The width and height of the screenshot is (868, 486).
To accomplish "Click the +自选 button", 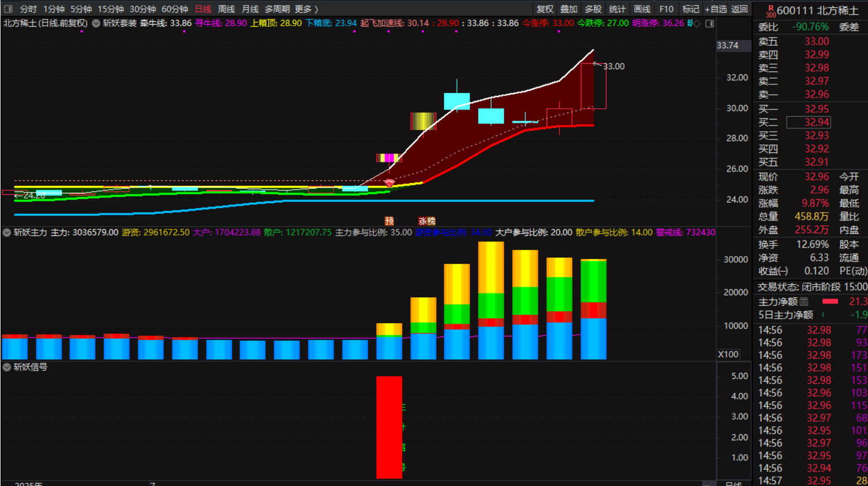I will click(716, 9).
